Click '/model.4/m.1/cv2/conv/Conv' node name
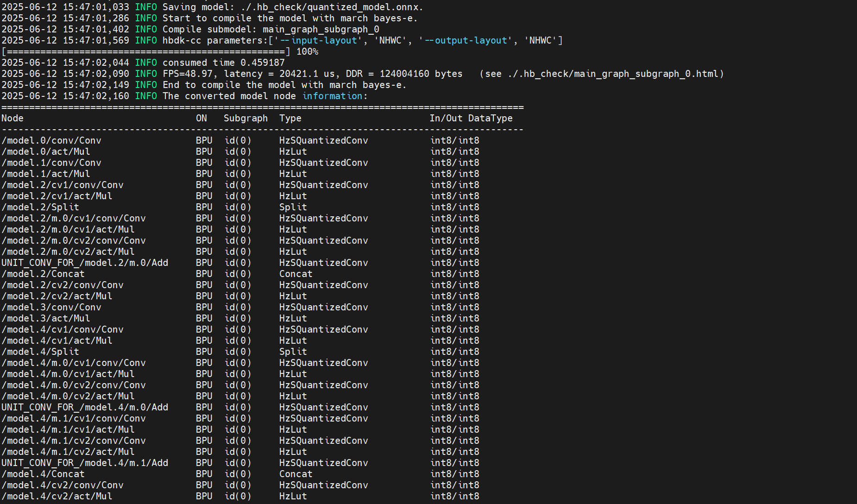 (x=74, y=441)
